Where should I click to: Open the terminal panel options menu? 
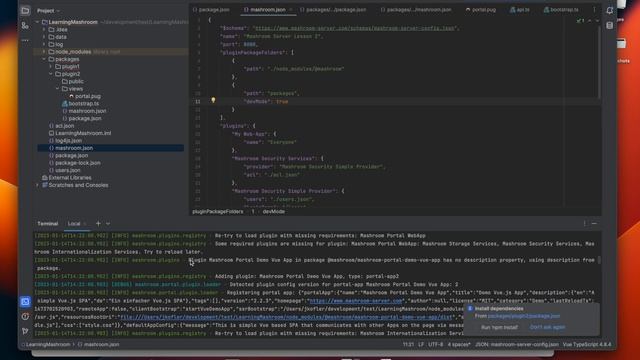pyautogui.click(x=584, y=223)
